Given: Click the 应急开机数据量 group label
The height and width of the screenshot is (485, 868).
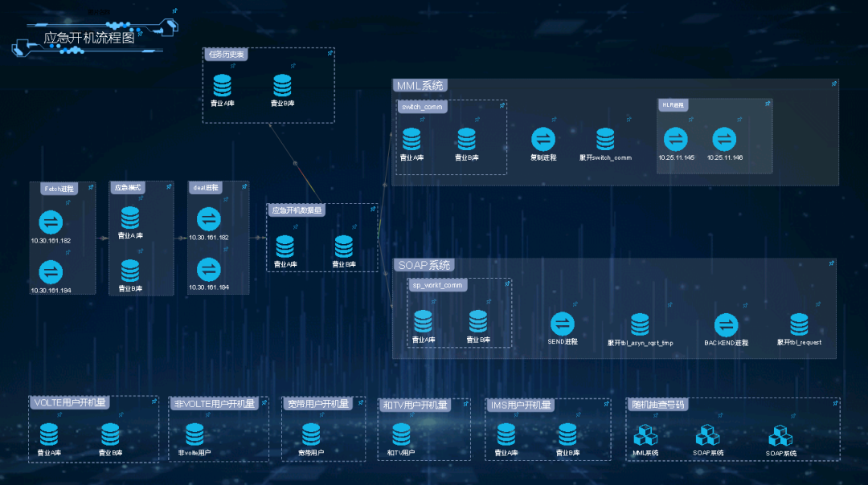Looking at the screenshot, I should point(297,210).
